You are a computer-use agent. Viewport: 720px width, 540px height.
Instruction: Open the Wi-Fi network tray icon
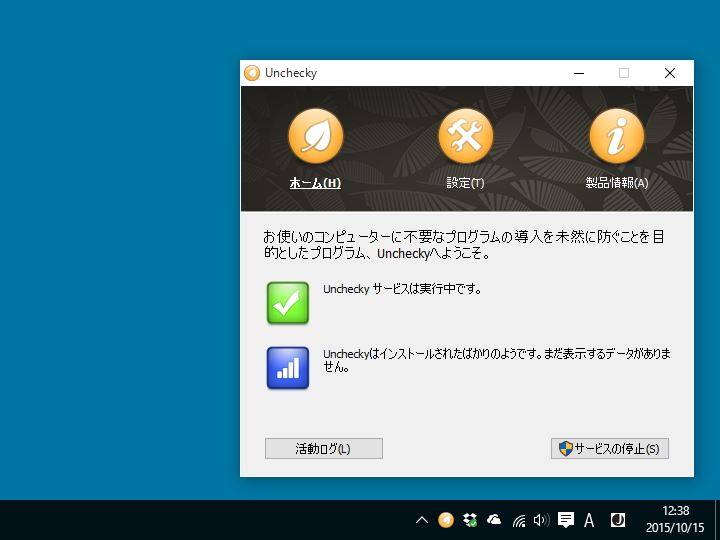coord(518,520)
